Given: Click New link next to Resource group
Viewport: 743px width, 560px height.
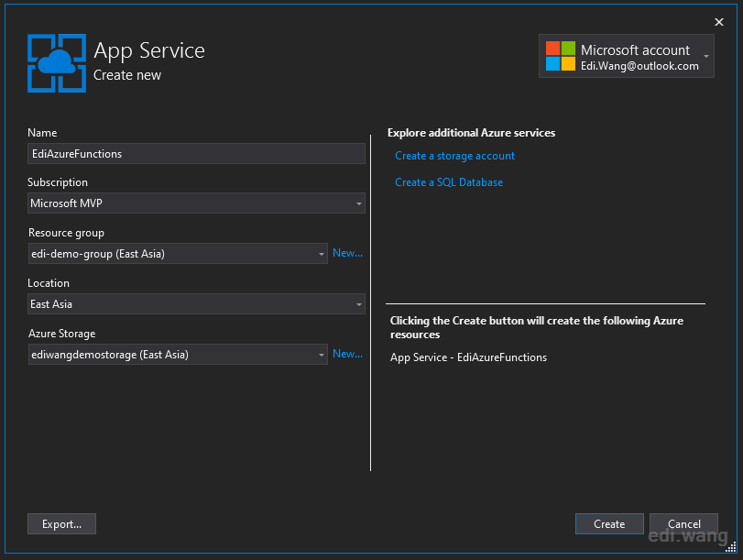Looking at the screenshot, I should click(x=347, y=253).
